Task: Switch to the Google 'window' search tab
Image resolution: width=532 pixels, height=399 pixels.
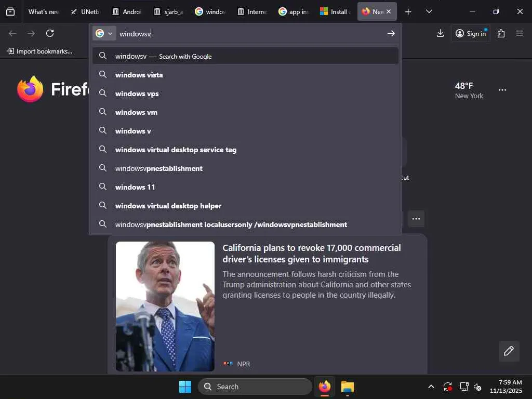Action: coord(211,11)
